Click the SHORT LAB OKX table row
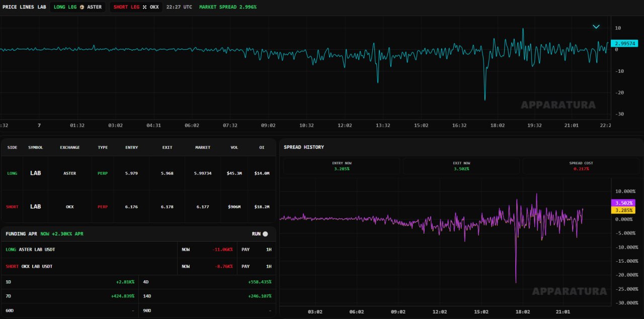The image size is (644, 319). coord(138,206)
